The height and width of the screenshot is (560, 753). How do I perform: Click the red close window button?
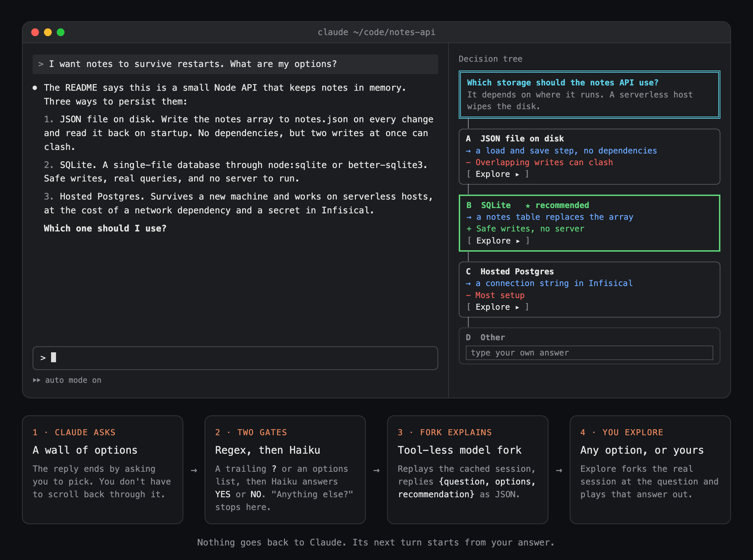[35, 32]
